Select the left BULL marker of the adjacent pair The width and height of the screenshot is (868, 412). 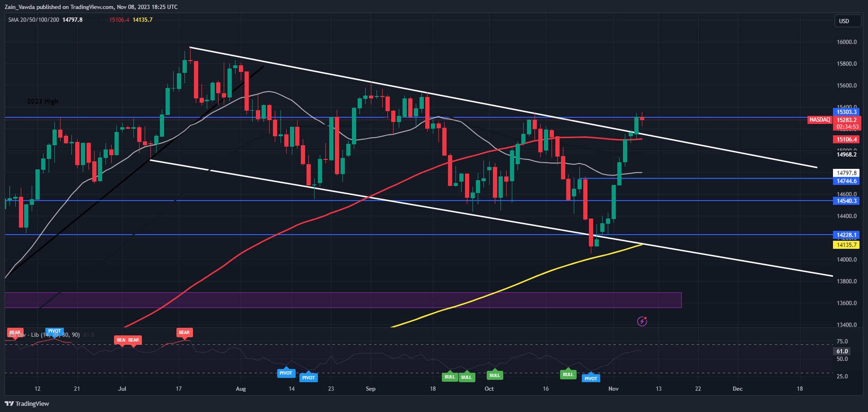coord(450,377)
